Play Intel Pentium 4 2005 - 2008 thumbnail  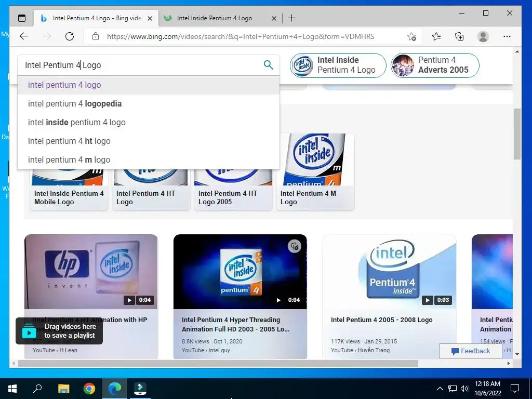click(x=389, y=271)
